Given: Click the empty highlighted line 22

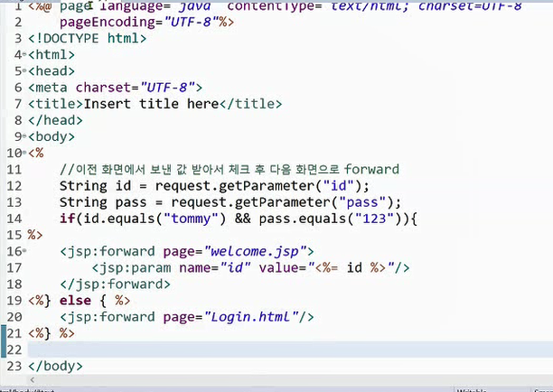Looking at the screenshot, I should point(290,350).
